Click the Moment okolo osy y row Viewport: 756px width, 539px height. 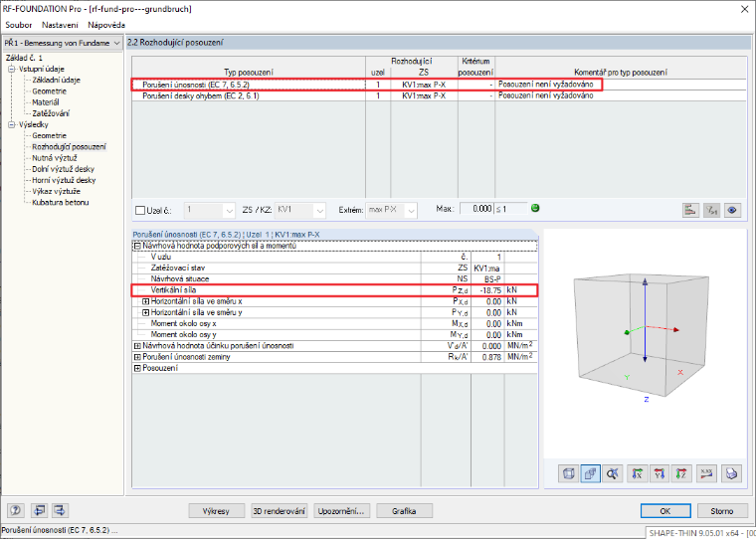click(x=334, y=334)
